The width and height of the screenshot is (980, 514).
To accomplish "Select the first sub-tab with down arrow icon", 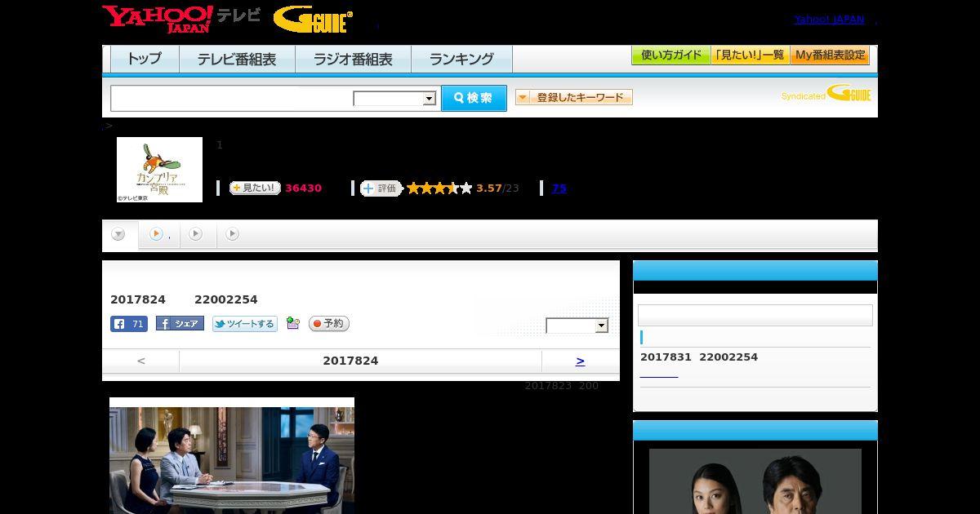I will coord(119,235).
